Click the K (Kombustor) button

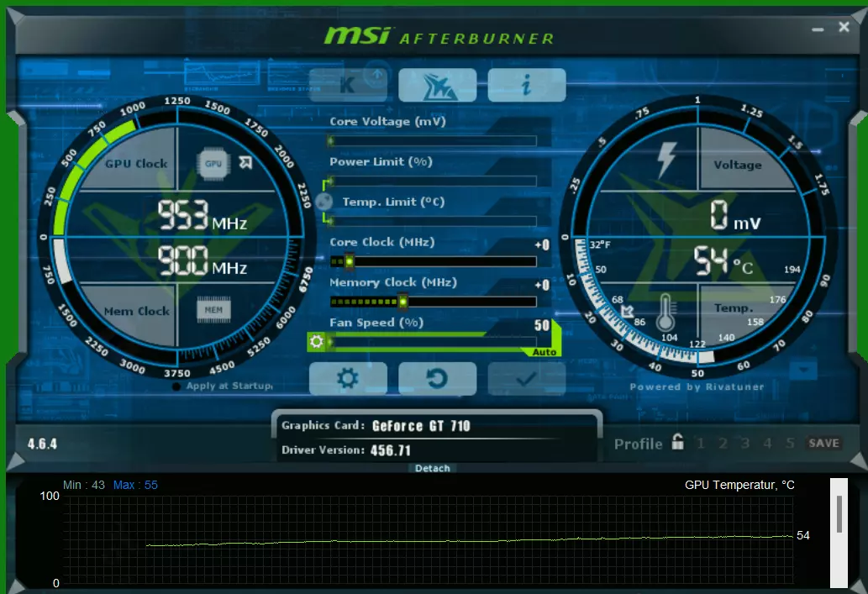(348, 85)
